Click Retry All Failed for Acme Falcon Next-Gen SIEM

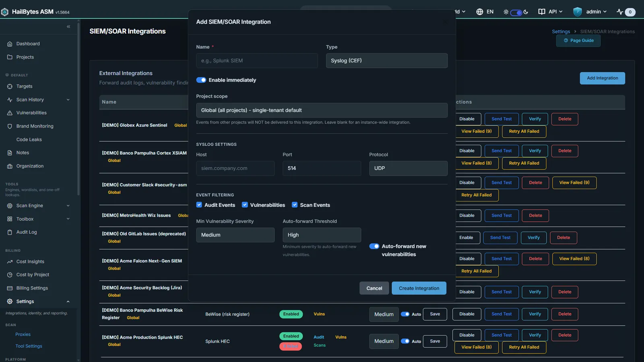point(476,271)
